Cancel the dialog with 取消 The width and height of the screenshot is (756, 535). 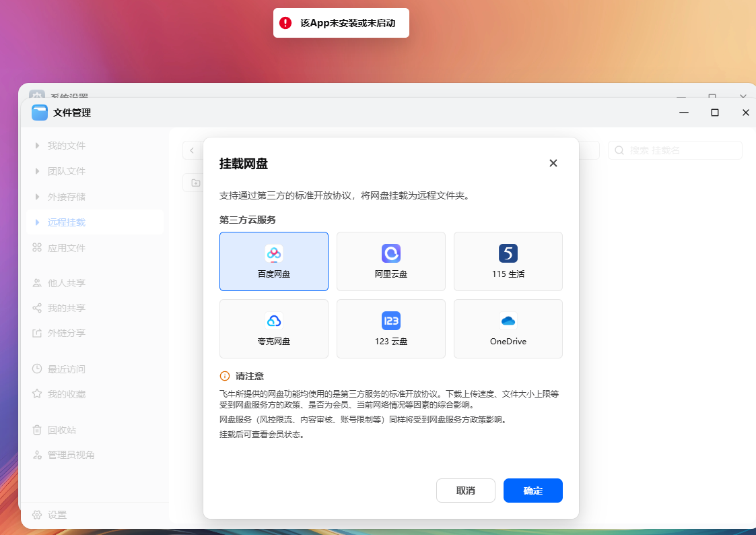point(465,491)
